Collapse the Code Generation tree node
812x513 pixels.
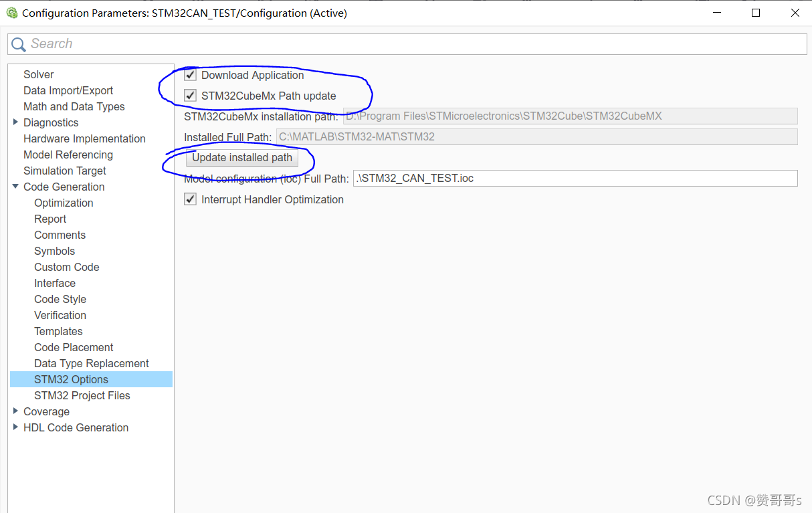tap(15, 187)
